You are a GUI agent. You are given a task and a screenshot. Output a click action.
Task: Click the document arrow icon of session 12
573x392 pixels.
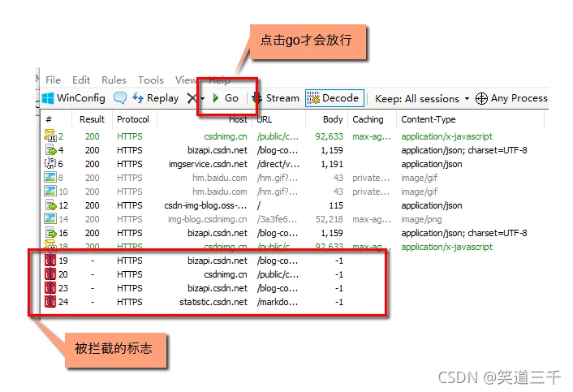point(51,205)
